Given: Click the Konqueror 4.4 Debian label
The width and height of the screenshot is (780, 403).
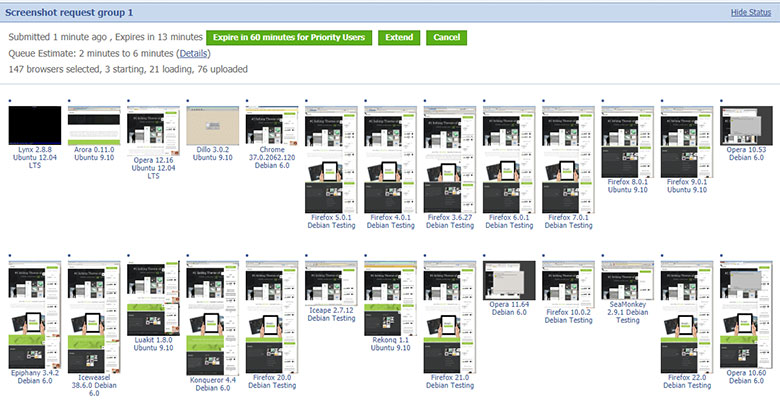Looking at the screenshot, I should pyautogui.click(x=212, y=383).
